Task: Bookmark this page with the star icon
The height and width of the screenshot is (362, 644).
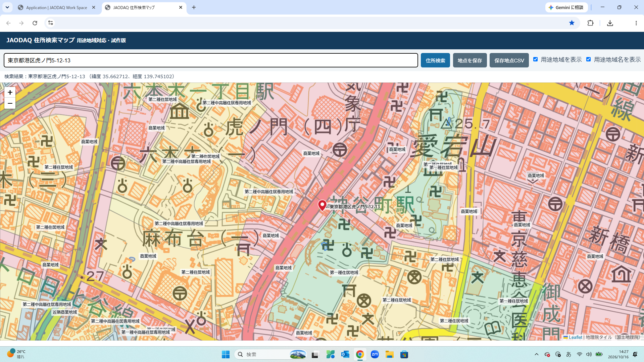Action: point(572,23)
